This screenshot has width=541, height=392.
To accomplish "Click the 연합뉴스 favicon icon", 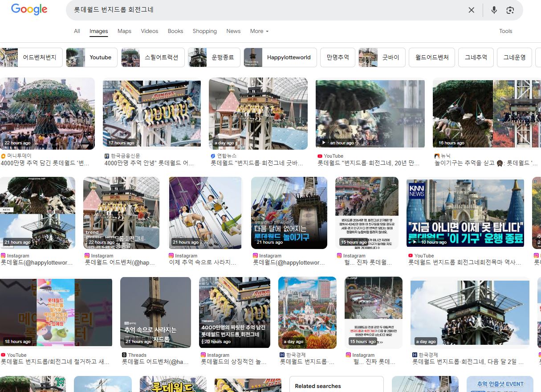I will (x=213, y=156).
